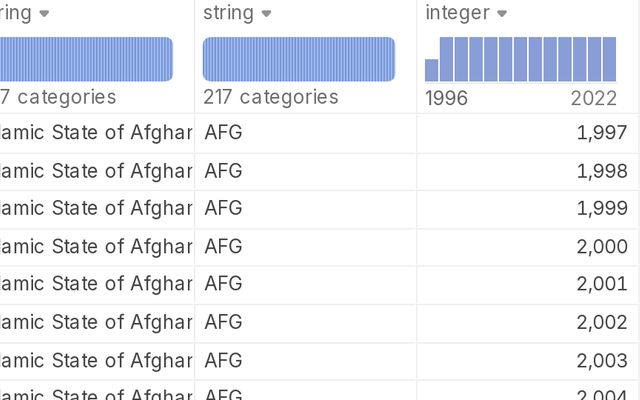Select the cell with year 1,999

(x=526, y=209)
